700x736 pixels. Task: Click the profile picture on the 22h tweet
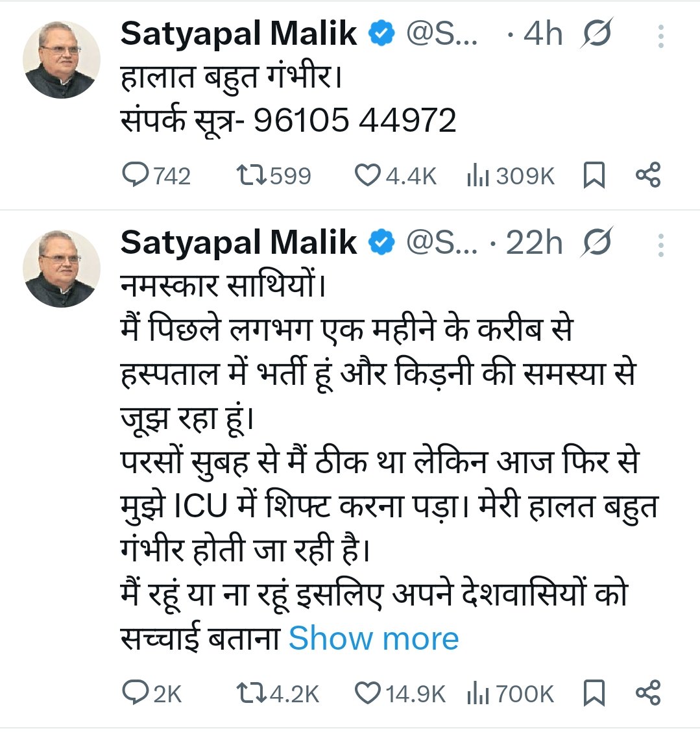point(62,269)
